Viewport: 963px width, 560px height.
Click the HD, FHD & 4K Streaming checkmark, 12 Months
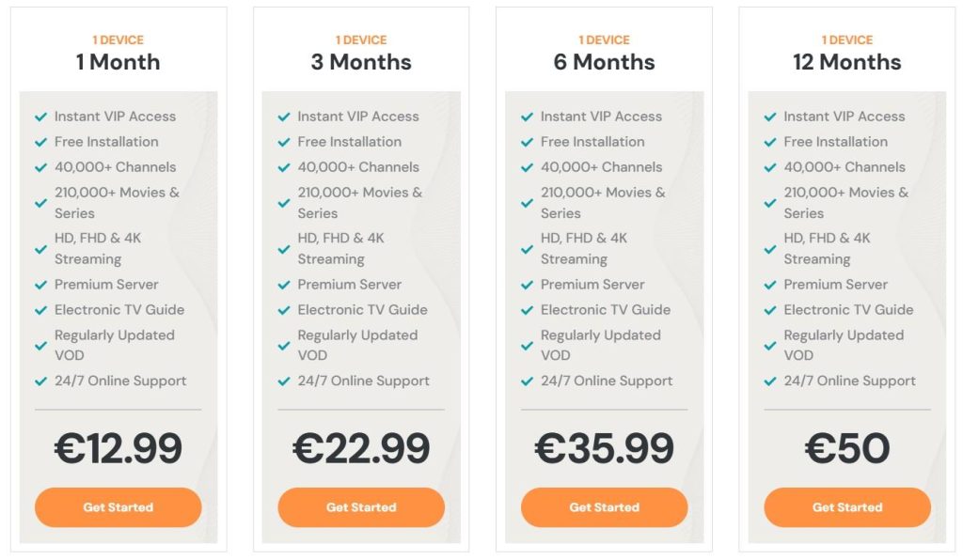[x=768, y=248]
